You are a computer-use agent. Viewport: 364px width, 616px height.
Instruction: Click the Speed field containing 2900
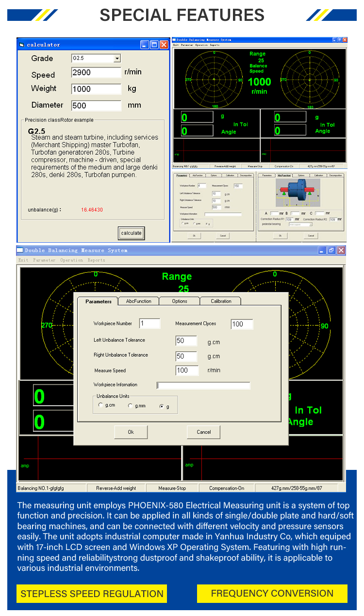[96, 73]
